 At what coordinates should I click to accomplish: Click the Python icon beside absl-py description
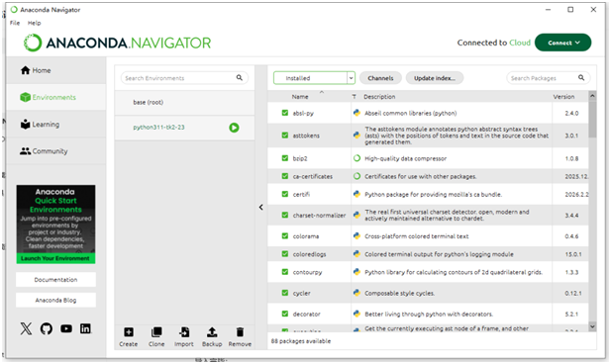pyautogui.click(x=356, y=113)
